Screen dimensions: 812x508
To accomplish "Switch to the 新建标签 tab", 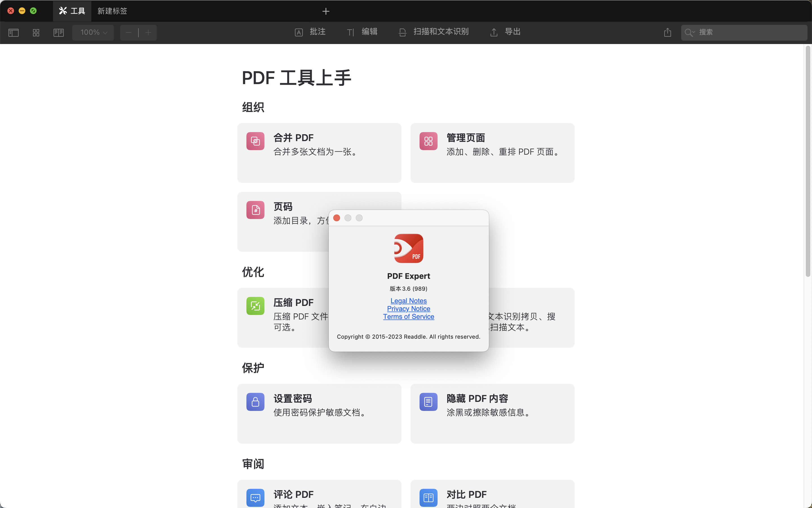I will pyautogui.click(x=112, y=11).
